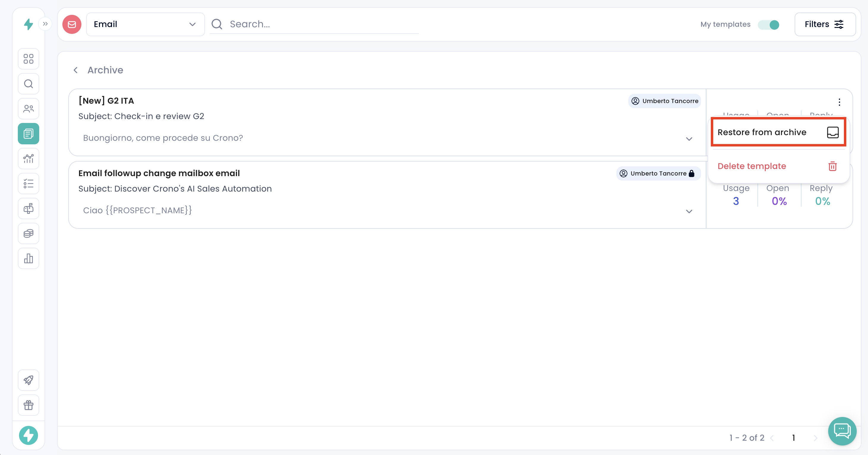
Task: Click the rocket icon in sidebar
Action: coord(29,380)
